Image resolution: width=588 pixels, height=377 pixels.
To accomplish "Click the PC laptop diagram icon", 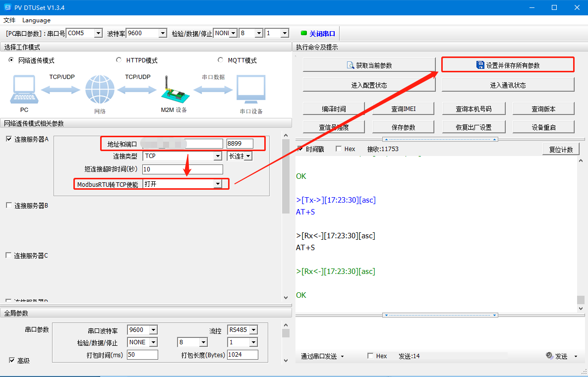I will click(24, 89).
